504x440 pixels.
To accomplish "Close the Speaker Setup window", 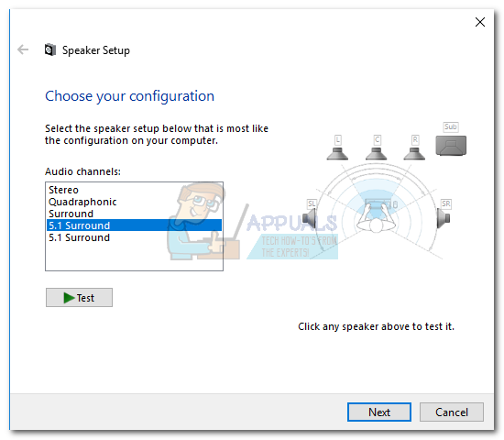I will [x=480, y=22].
